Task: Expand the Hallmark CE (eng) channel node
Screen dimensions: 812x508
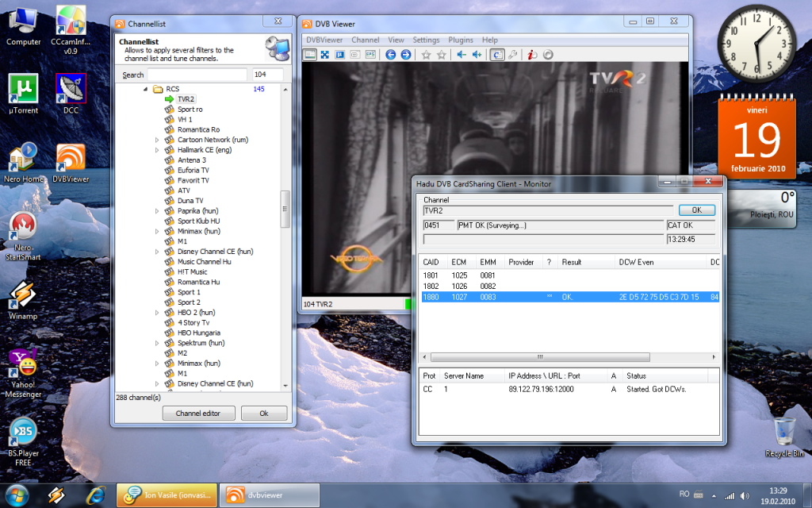Action: tap(157, 150)
